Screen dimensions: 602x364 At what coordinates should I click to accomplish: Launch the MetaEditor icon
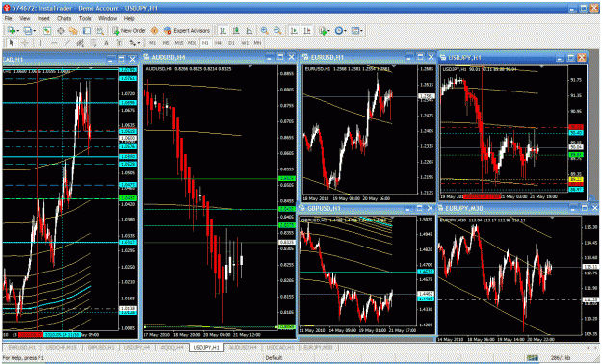[x=154, y=31]
